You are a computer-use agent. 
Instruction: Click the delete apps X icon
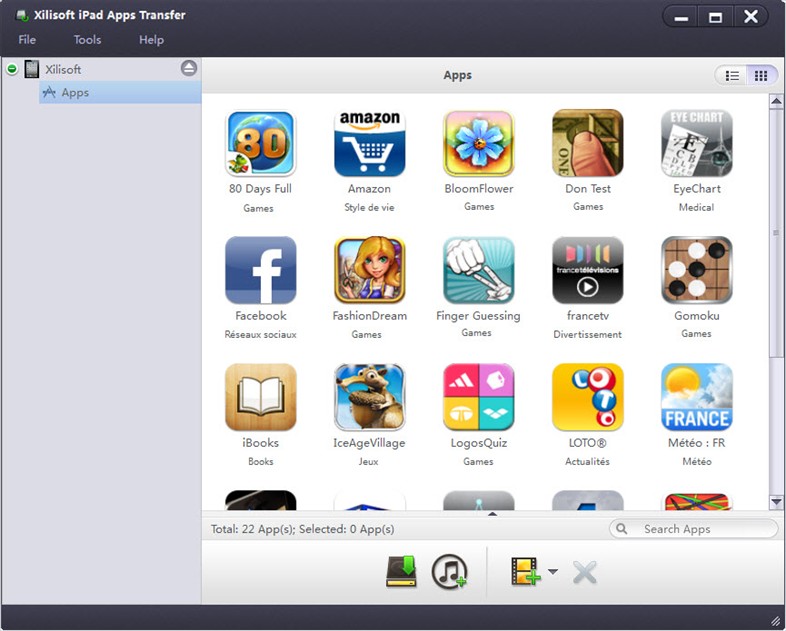(x=584, y=572)
